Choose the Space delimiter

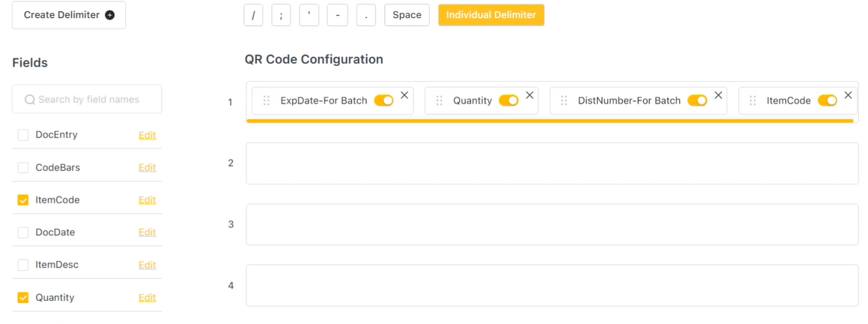[x=407, y=15]
